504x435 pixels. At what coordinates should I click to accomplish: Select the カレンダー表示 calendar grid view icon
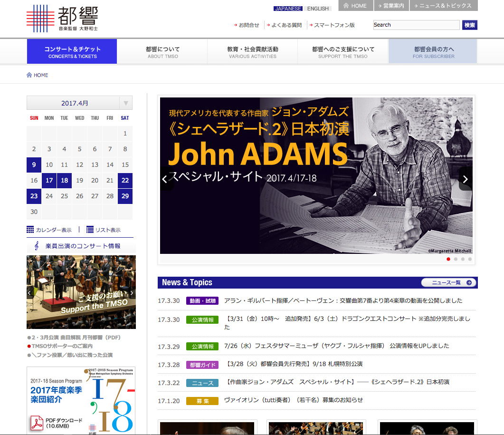click(30, 229)
